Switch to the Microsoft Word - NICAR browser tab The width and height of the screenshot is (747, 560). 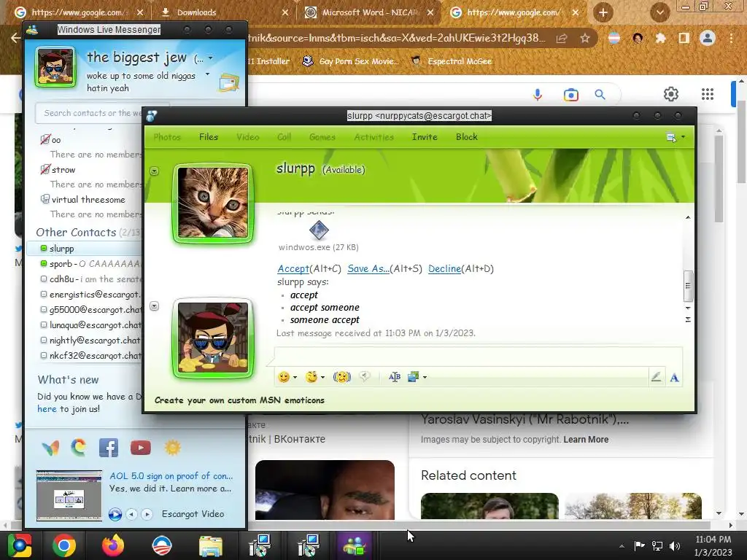click(x=370, y=12)
